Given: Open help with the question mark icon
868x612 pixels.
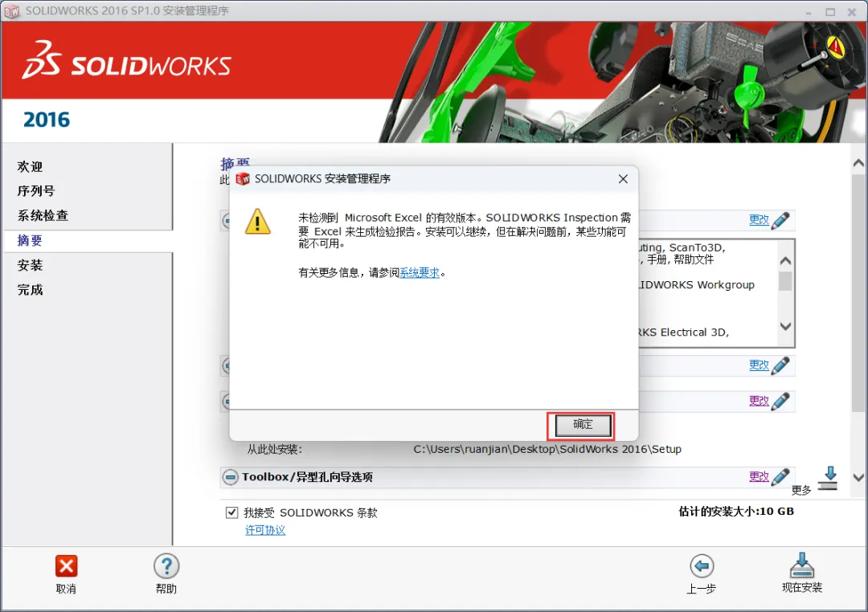Looking at the screenshot, I should (166, 566).
